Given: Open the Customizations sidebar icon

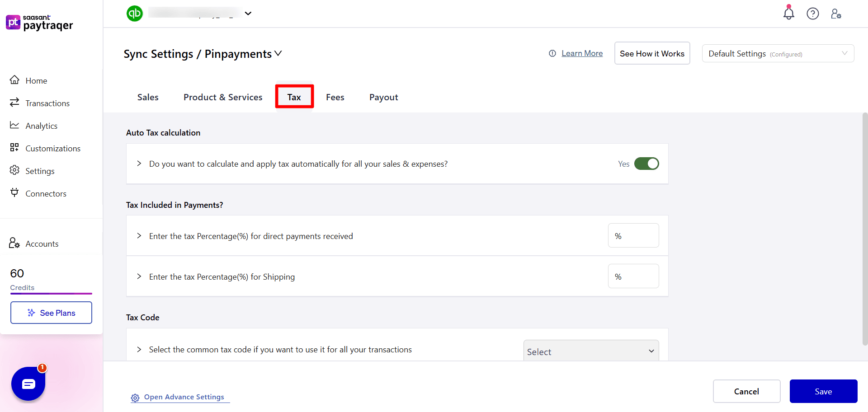Looking at the screenshot, I should [15, 148].
